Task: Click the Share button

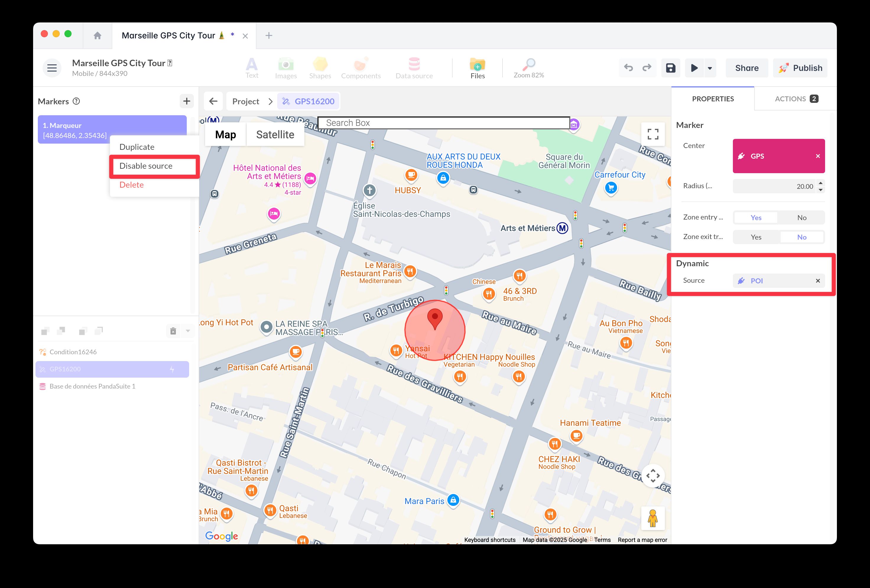Action: (746, 68)
